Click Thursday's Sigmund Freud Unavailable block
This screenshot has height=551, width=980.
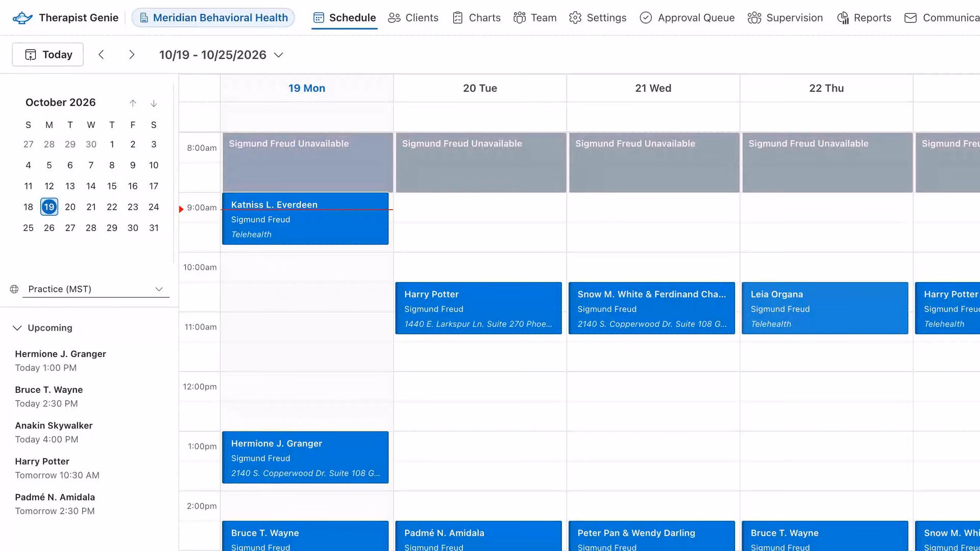(x=827, y=163)
